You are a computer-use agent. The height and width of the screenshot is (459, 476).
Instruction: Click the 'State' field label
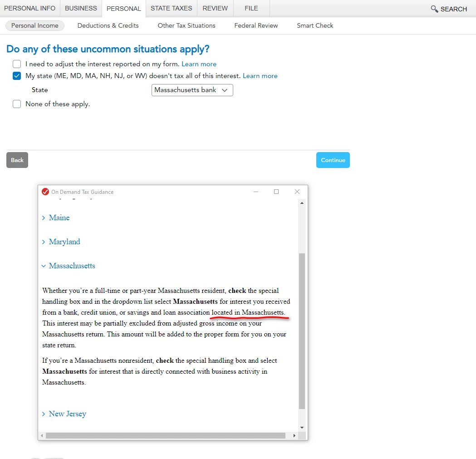(x=40, y=90)
